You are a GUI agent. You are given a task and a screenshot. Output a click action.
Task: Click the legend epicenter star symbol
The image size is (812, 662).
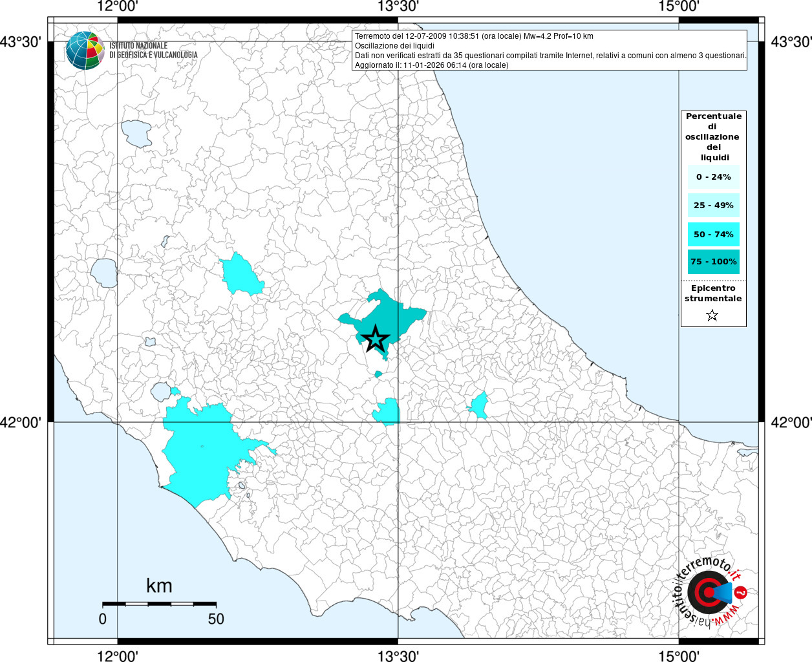click(712, 315)
